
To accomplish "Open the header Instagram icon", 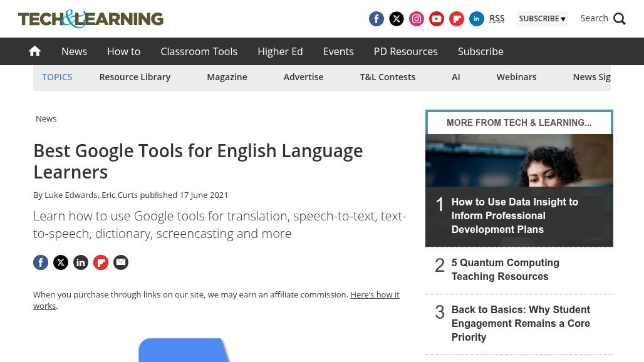I will pyautogui.click(x=416, y=19).
